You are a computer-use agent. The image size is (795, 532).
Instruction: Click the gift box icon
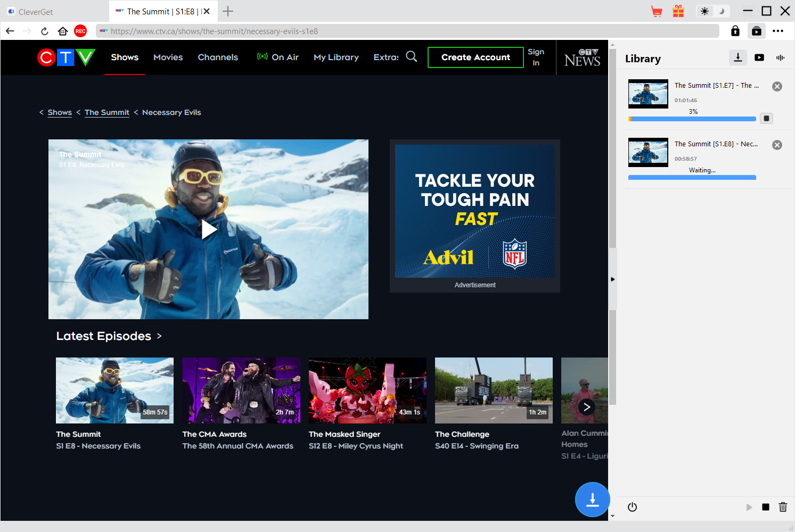tap(678, 11)
